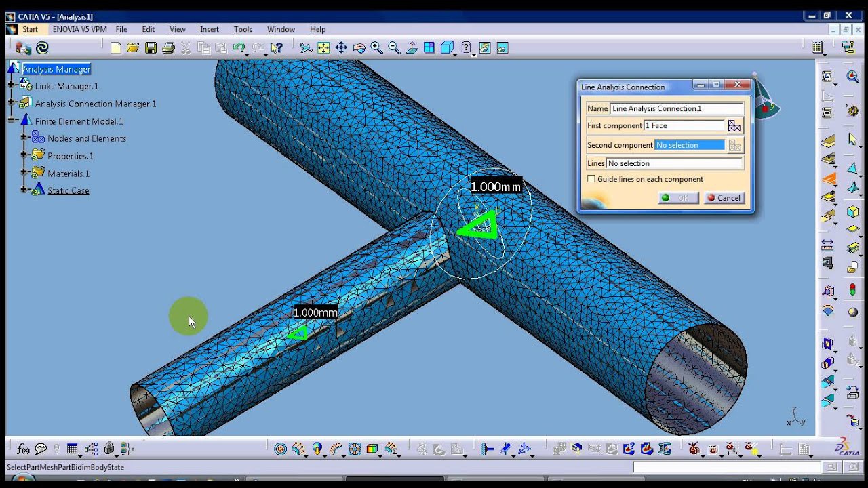Select the Pan view tool
Image resolution: width=868 pixels, height=488 pixels.
coord(341,47)
